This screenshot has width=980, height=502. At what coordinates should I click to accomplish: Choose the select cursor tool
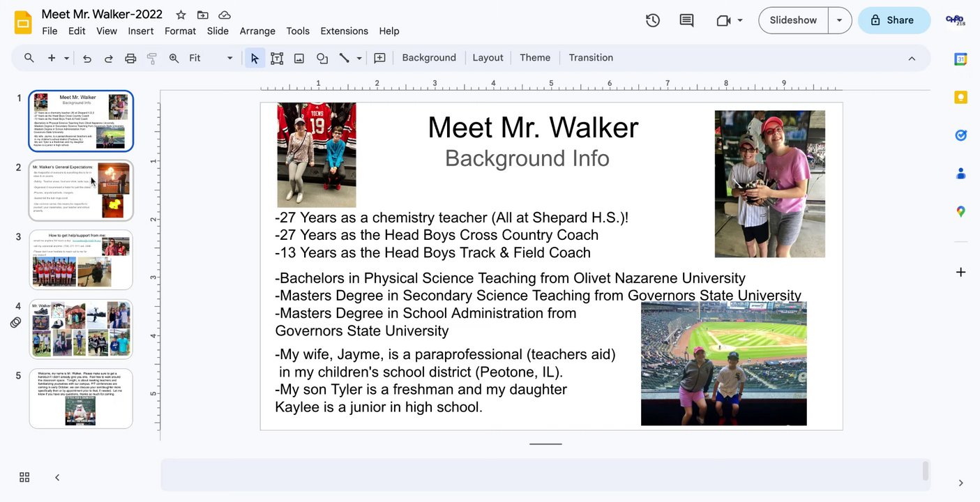[255, 58]
